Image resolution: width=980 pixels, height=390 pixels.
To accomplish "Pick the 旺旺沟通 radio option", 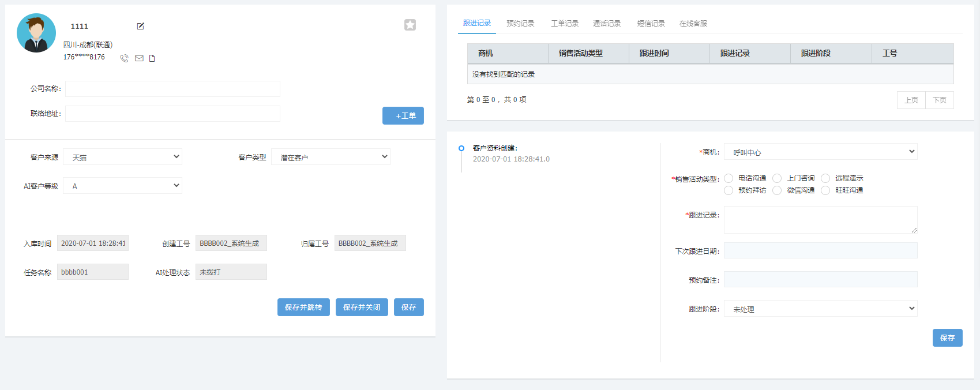I will click(x=825, y=190).
